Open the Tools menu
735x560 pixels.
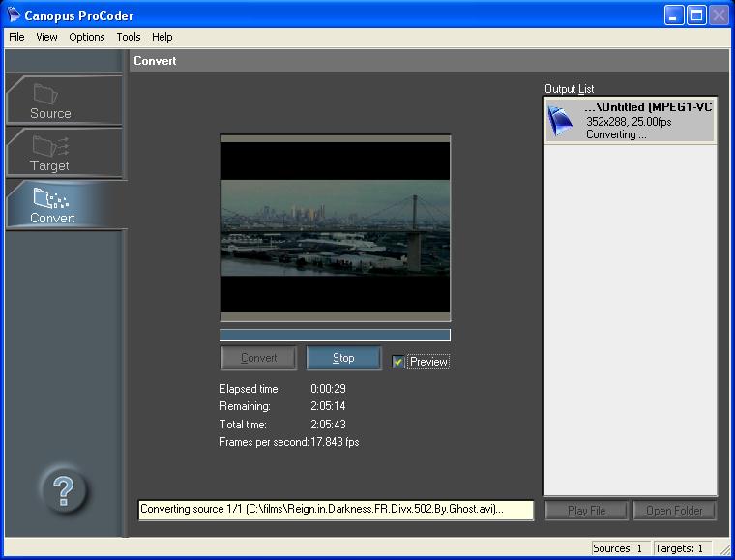[129, 37]
